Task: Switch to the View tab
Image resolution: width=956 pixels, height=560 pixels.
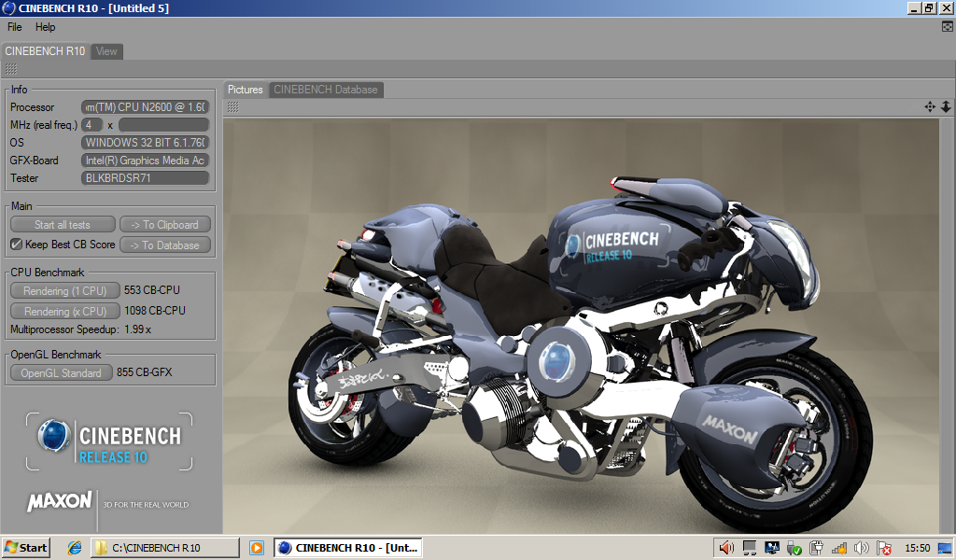Action: [x=106, y=51]
